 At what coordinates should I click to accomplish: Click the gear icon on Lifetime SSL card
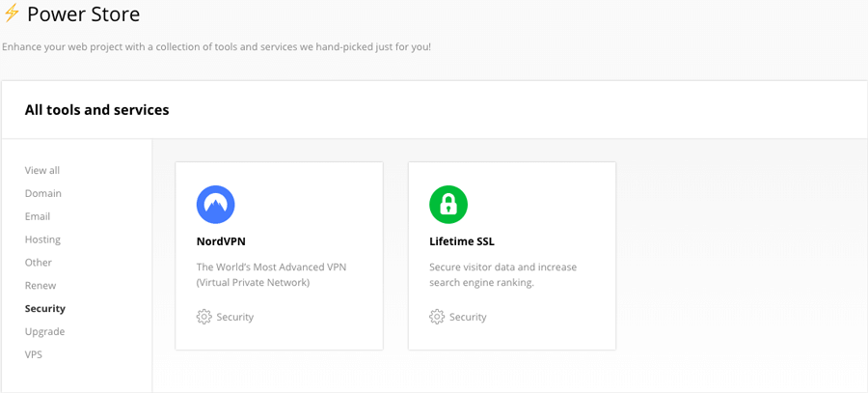(x=437, y=317)
